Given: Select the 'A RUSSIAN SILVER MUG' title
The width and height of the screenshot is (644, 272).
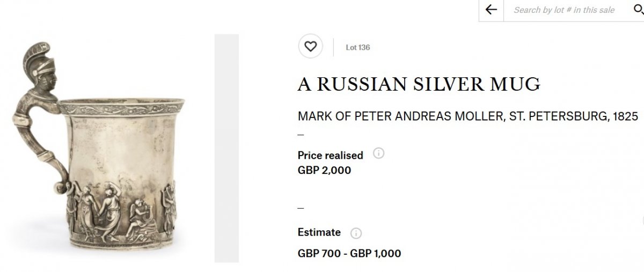Looking at the screenshot, I should tap(419, 85).
